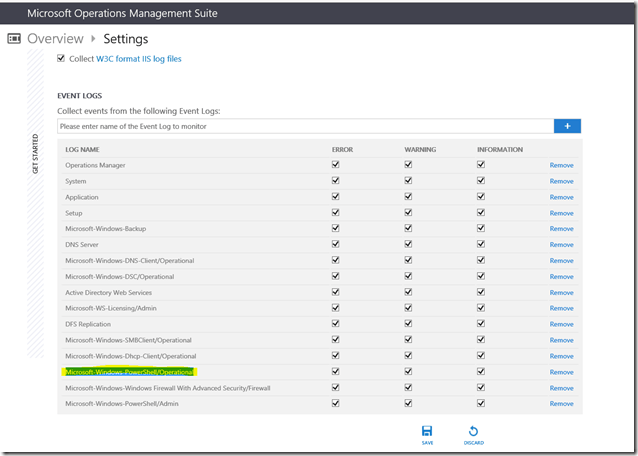Toggle Error checkbox for Setup log
Image resolution: width=638 pixels, height=456 pixels.
click(336, 212)
